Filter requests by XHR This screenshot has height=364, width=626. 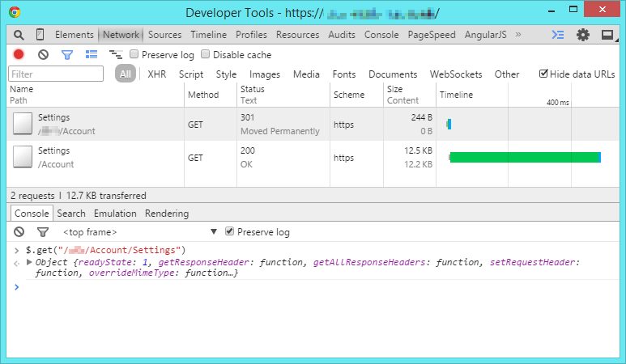tap(157, 74)
